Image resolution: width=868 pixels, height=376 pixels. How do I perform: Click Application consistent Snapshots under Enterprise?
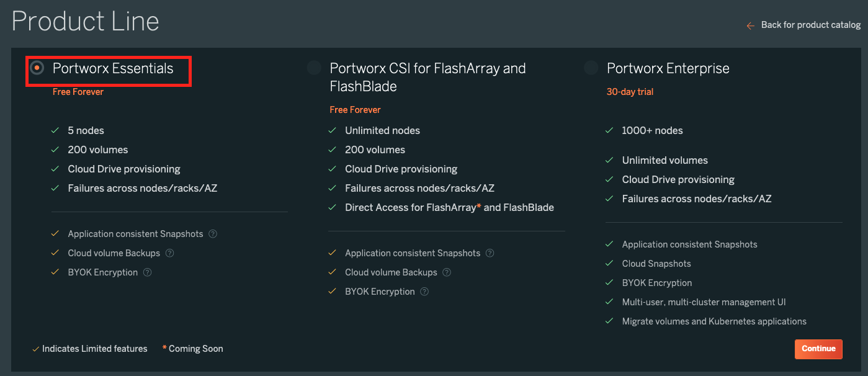point(690,244)
